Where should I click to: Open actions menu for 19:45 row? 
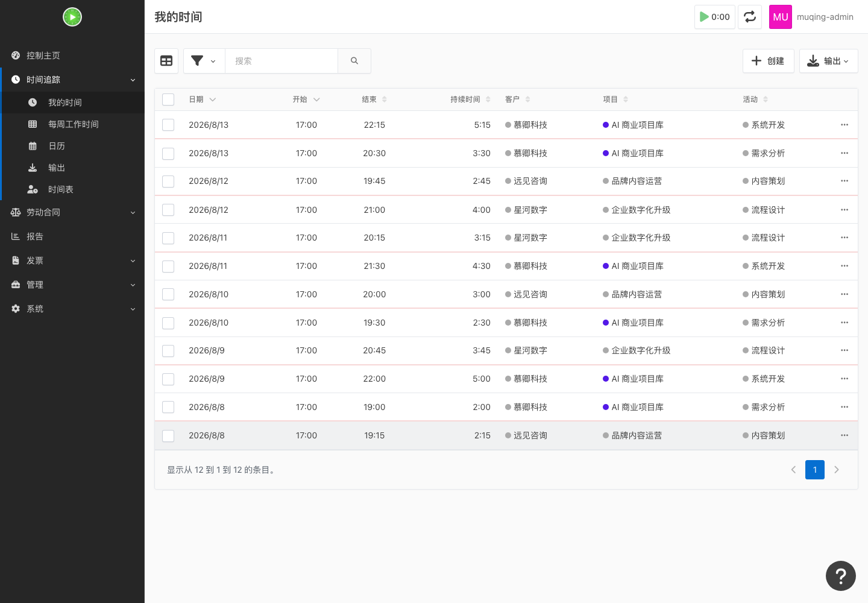click(844, 181)
